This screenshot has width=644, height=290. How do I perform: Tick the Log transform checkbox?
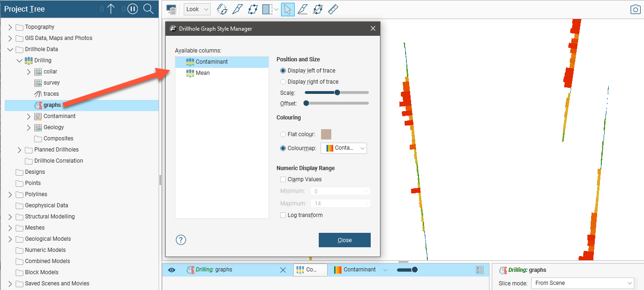[283, 215]
